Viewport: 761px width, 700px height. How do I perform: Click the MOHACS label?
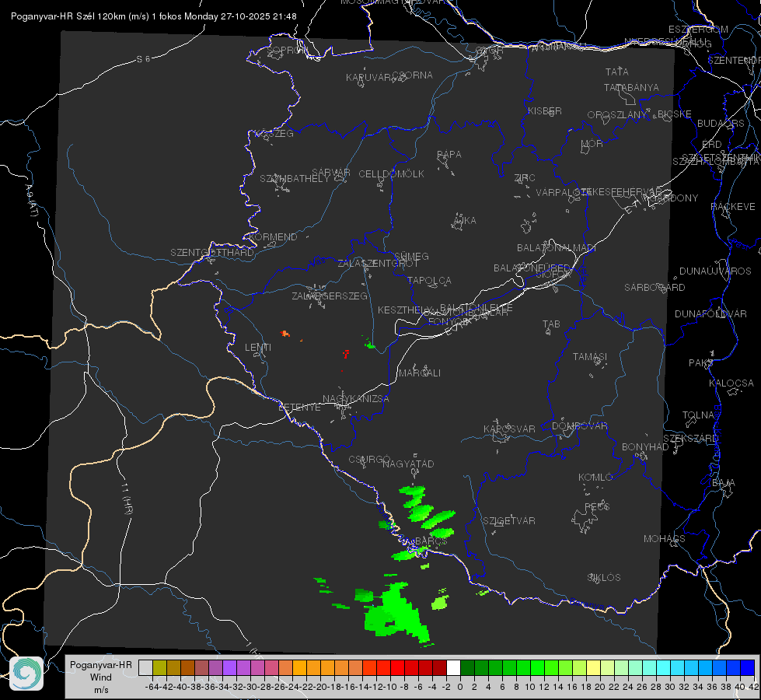(x=665, y=539)
